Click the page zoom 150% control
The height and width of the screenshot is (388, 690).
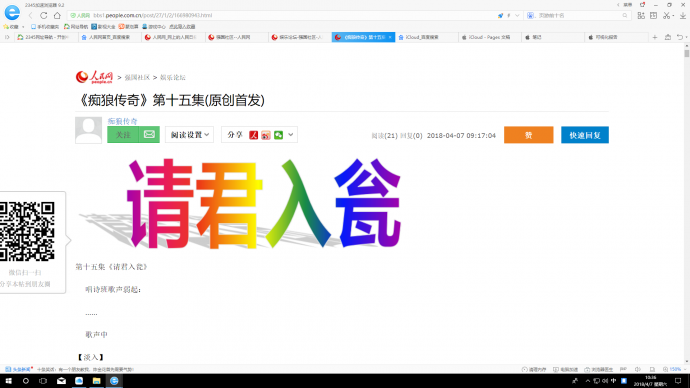[x=675, y=370]
